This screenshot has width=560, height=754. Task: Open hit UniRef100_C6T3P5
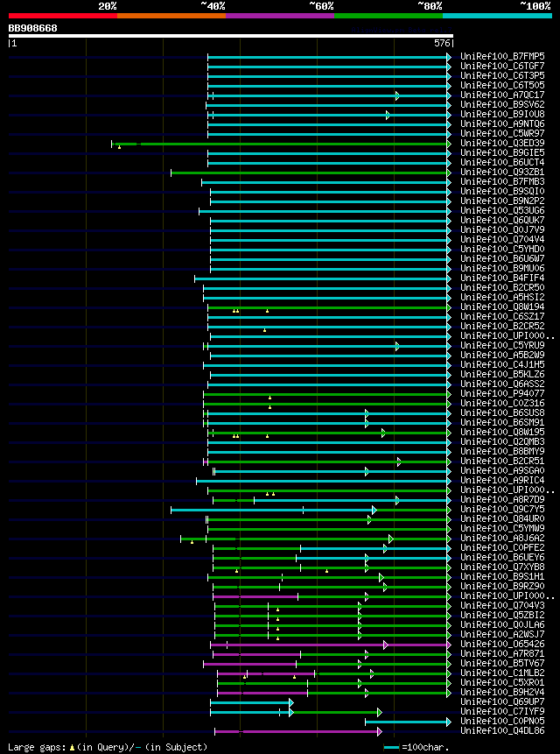502,75
